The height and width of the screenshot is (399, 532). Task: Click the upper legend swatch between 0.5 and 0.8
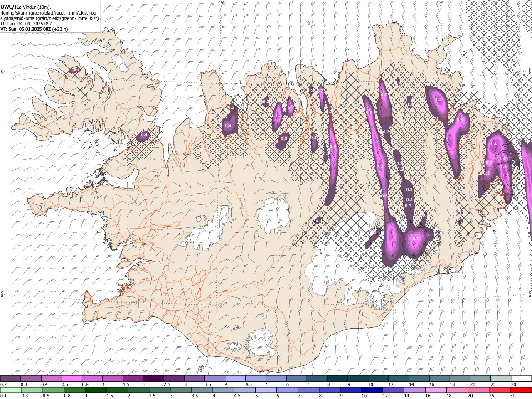click(x=71, y=378)
